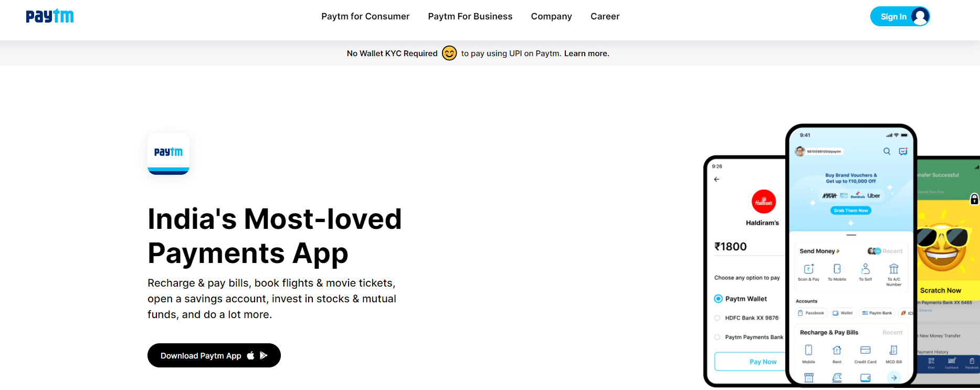Click the Send Money heading
Image resolution: width=980 pixels, height=390 pixels.
click(x=817, y=251)
